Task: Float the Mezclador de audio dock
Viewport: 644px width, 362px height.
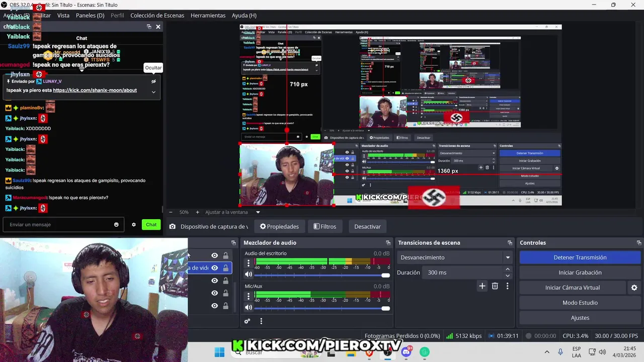Action: click(388, 243)
